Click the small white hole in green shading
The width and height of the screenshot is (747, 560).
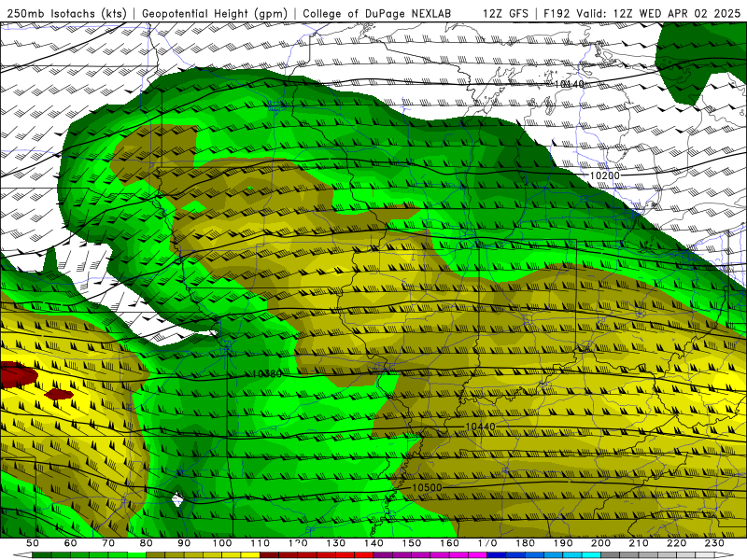(x=177, y=499)
